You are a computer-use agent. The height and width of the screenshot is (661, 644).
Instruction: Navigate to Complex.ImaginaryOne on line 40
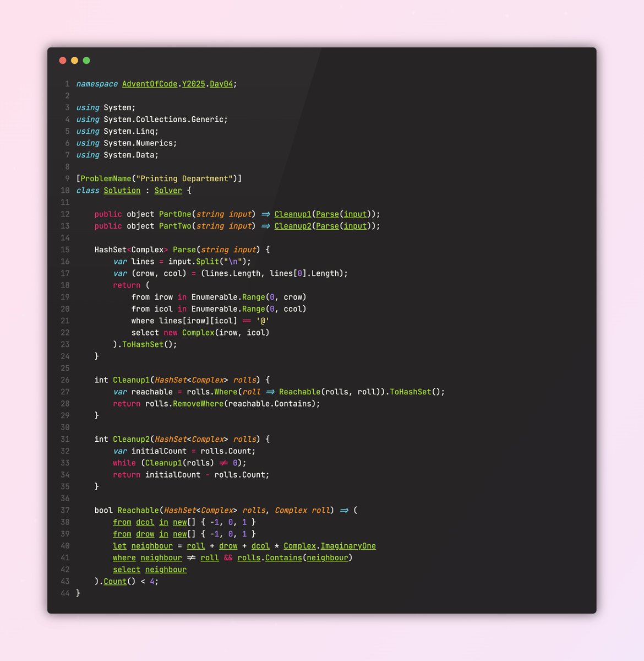pyautogui.click(x=348, y=545)
